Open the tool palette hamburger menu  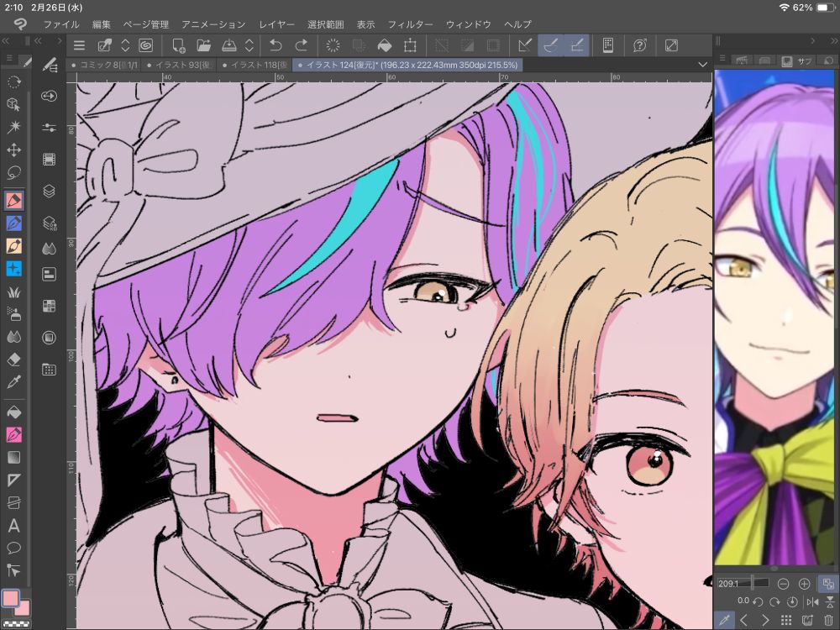(x=9, y=57)
